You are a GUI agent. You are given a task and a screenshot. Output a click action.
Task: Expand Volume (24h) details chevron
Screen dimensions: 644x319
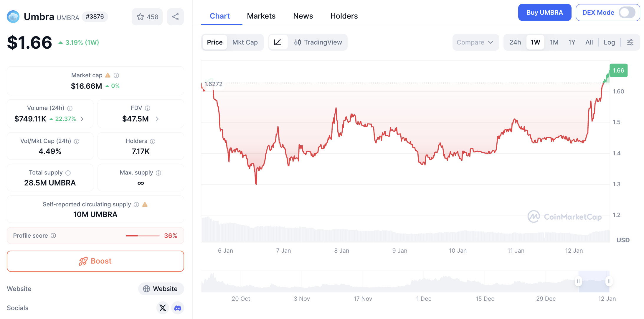[x=82, y=119]
